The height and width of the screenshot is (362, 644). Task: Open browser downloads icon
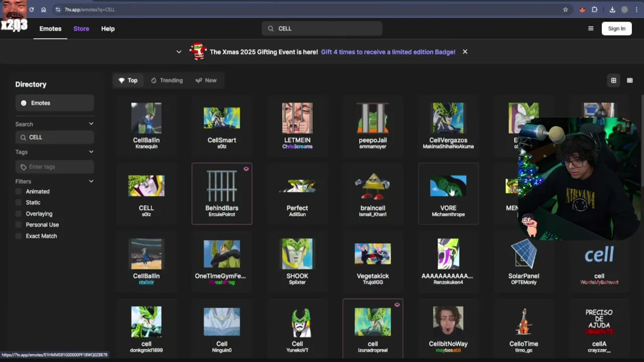click(612, 10)
